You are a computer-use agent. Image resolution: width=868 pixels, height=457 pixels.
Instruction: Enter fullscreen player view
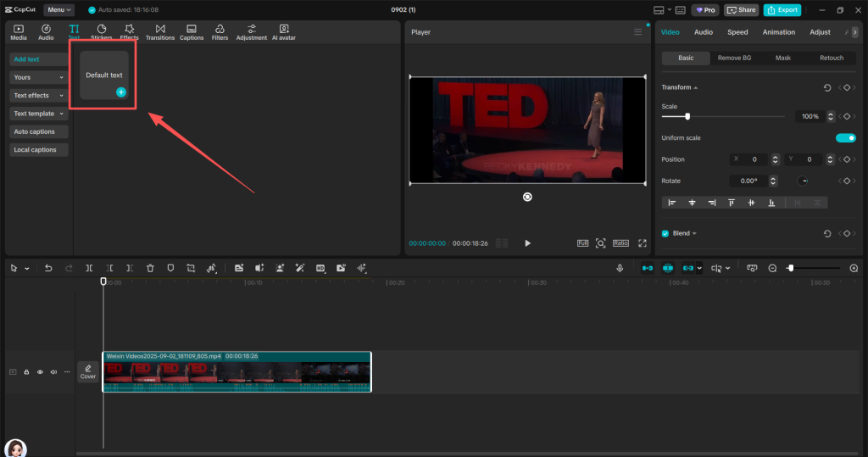point(643,243)
